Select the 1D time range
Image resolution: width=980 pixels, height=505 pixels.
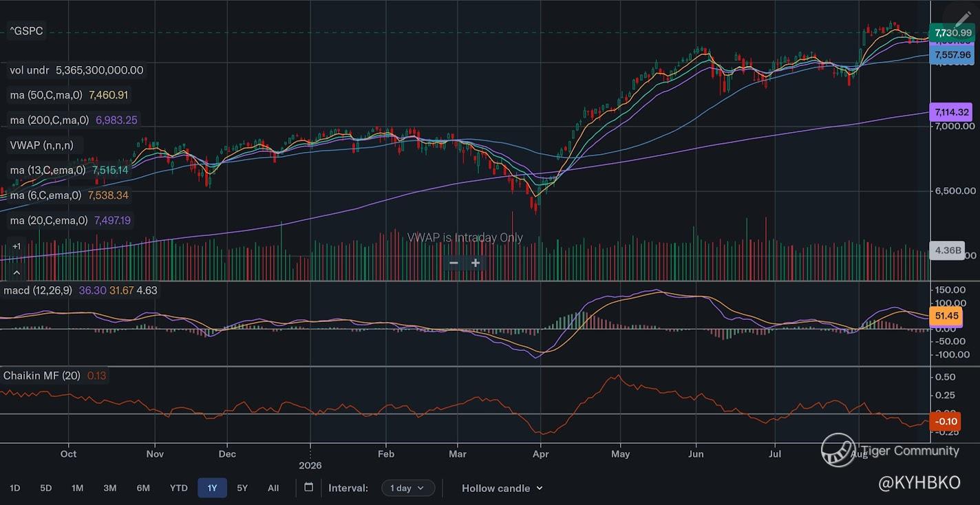coord(14,488)
